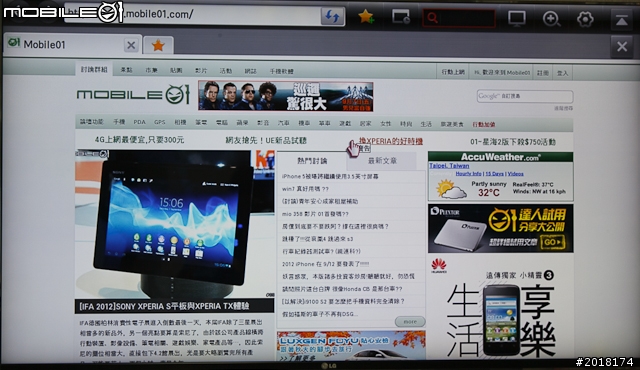Click the 'more' button under hot discussions
The height and width of the screenshot is (370, 640).
410,321
